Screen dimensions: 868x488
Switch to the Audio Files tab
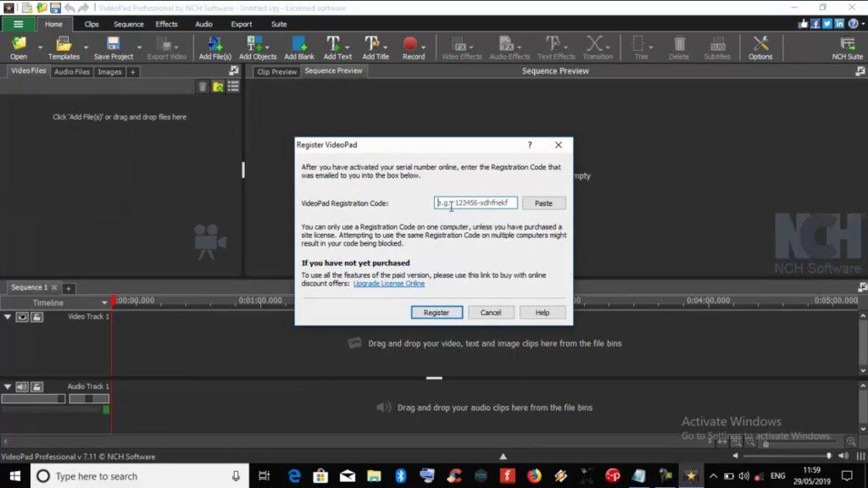point(71,71)
